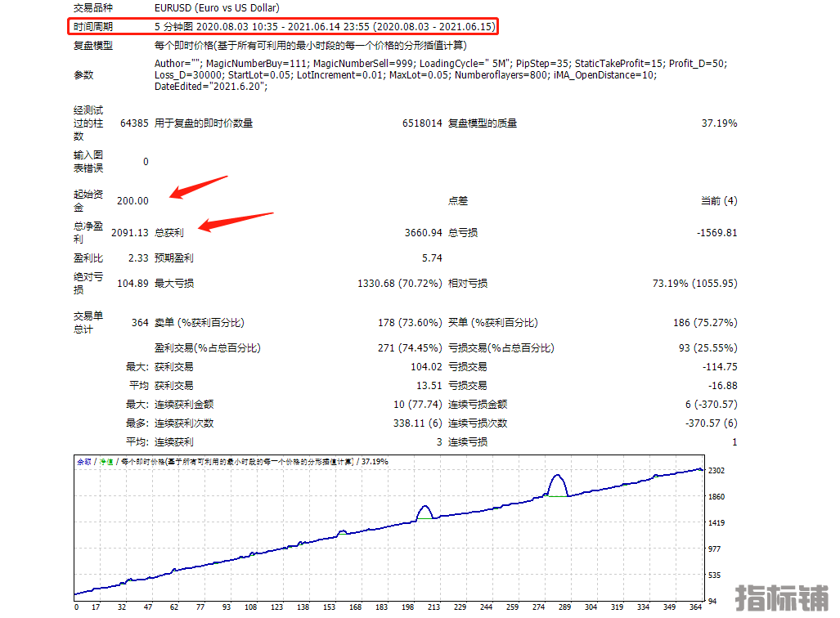Click the 净值 legend label above chart

tap(106, 462)
